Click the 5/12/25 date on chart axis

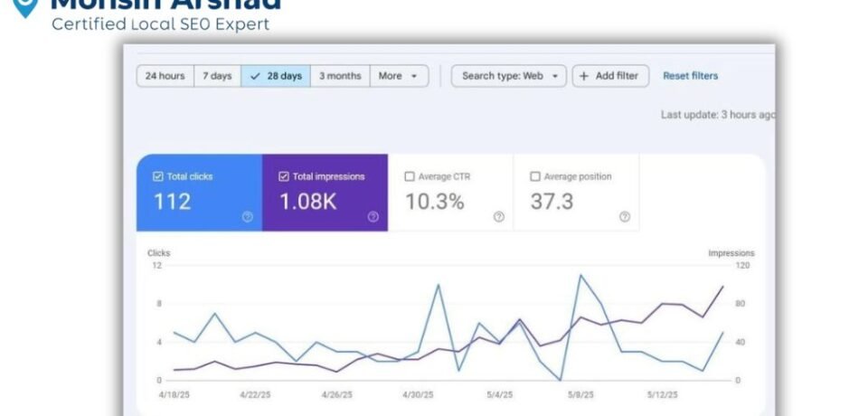click(x=662, y=395)
